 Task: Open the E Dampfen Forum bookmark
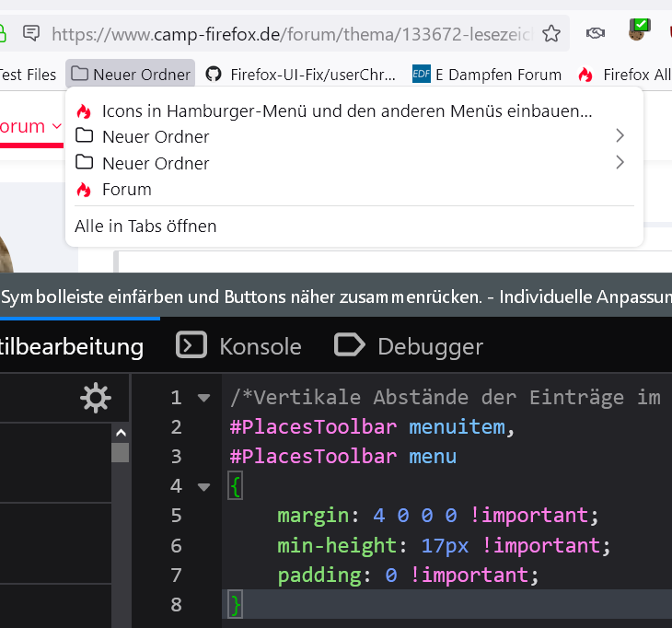tap(487, 75)
